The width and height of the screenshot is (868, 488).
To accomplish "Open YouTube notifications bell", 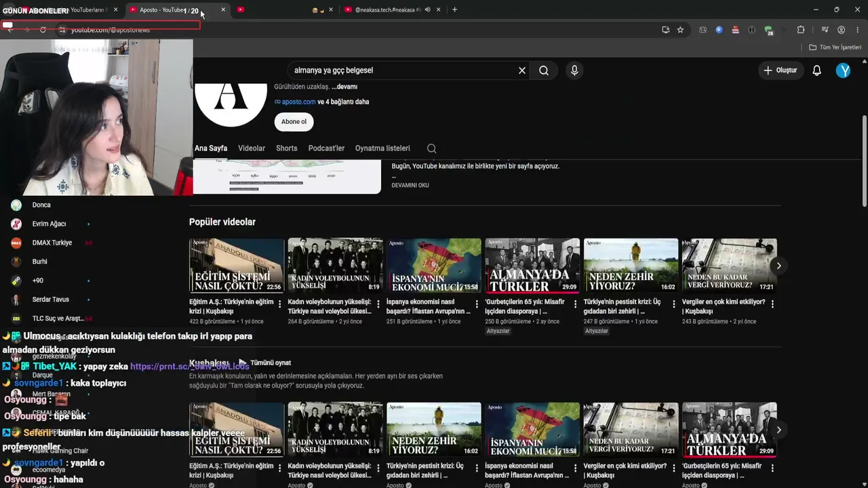I will pos(817,70).
